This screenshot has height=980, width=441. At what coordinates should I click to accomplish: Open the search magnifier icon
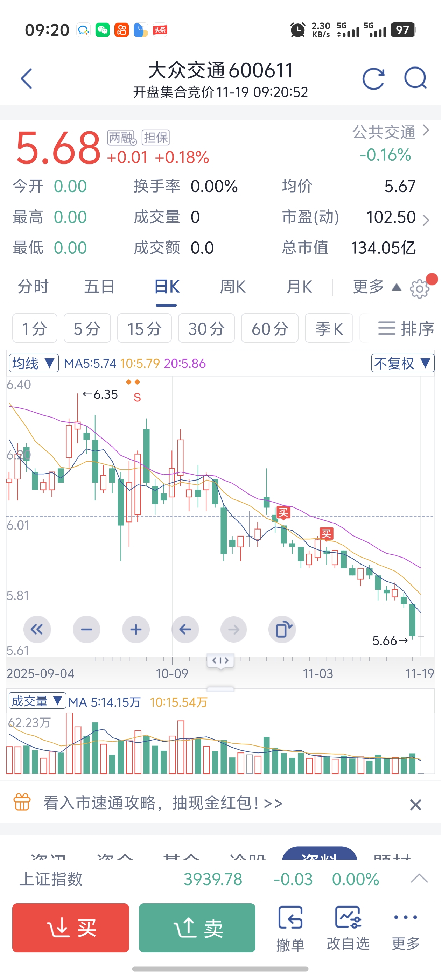[x=415, y=78]
